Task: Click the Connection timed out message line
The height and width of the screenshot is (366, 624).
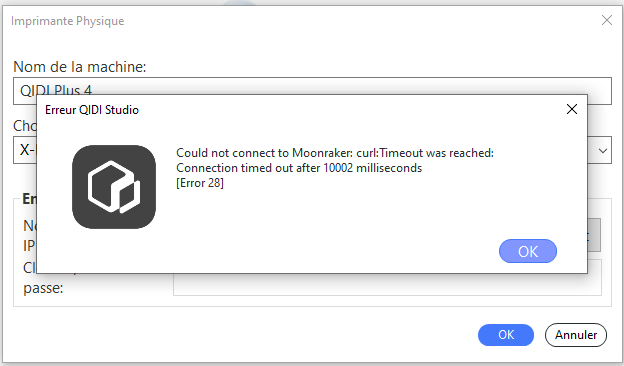Action: pyautogui.click(x=299, y=168)
